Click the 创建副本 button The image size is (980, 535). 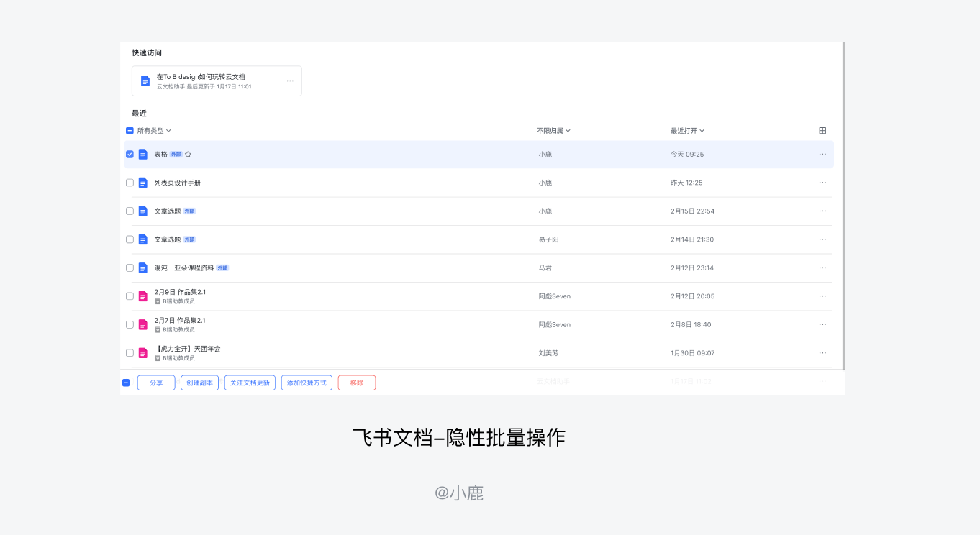[x=200, y=383]
